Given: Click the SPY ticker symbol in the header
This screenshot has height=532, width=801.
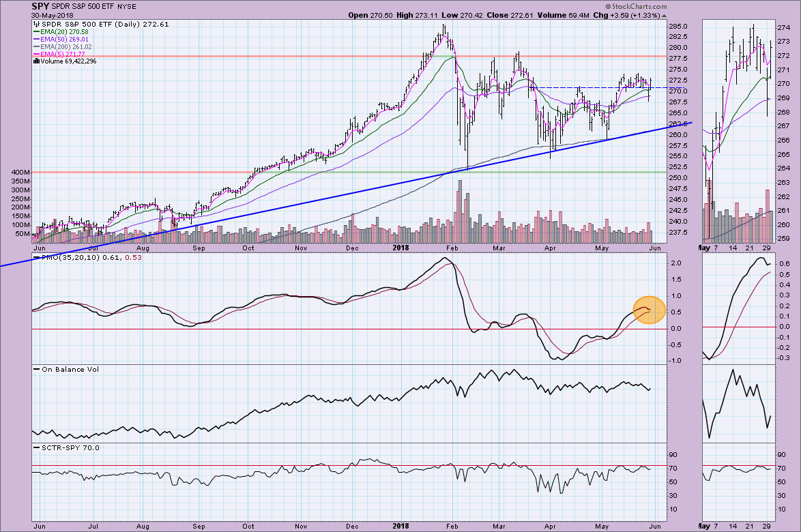Looking at the screenshot, I should tap(40, 7).
